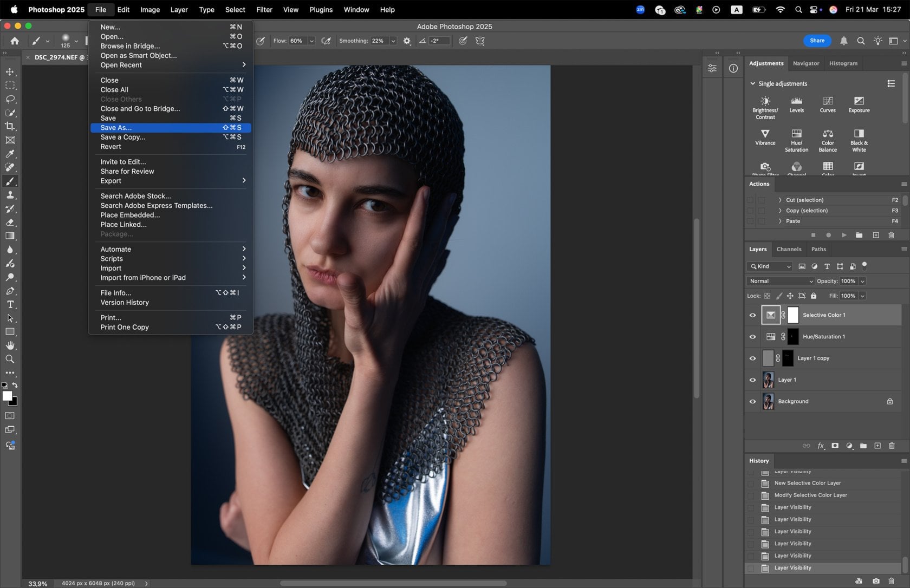Hide the Background layer
Viewport: 910px width, 588px height.
[x=752, y=401]
